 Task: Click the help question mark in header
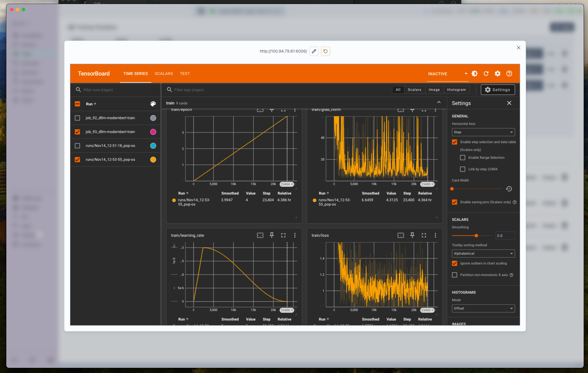point(509,74)
